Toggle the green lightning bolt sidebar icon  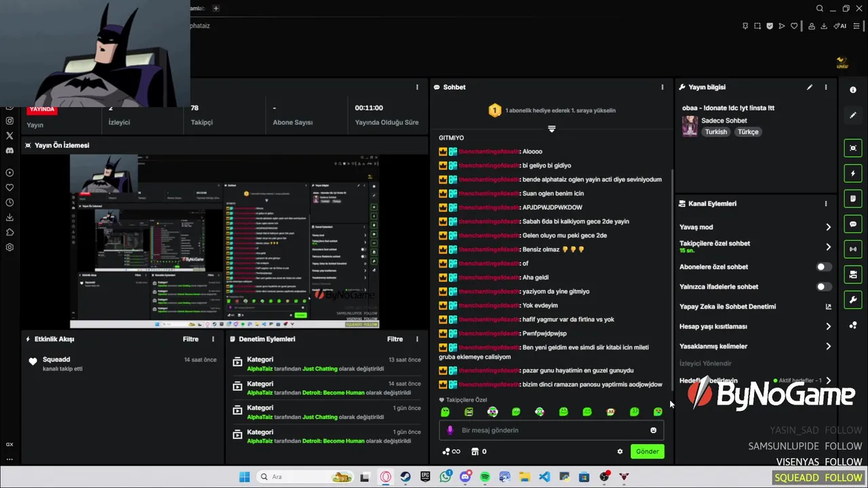pyautogui.click(x=853, y=174)
